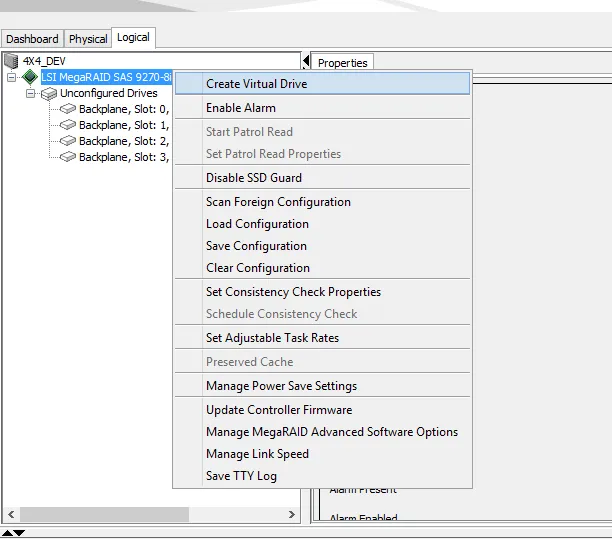Select the Backplane, Slot: 0 drive row
This screenshot has height=539, width=612.
(124, 109)
